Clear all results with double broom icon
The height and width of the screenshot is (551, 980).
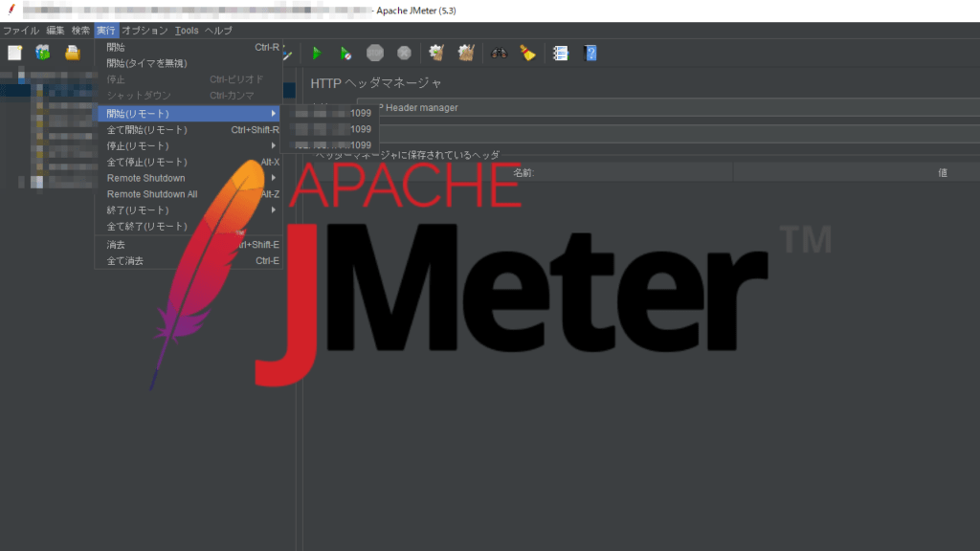(466, 54)
